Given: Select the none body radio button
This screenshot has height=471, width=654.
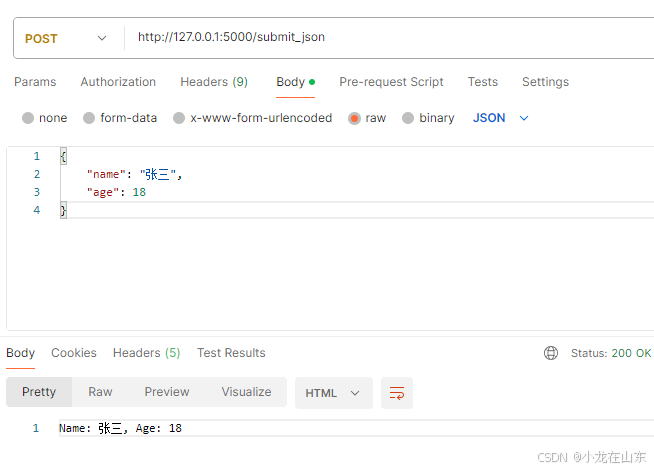Looking at the screenshot, I should click(x=28, y=118).
